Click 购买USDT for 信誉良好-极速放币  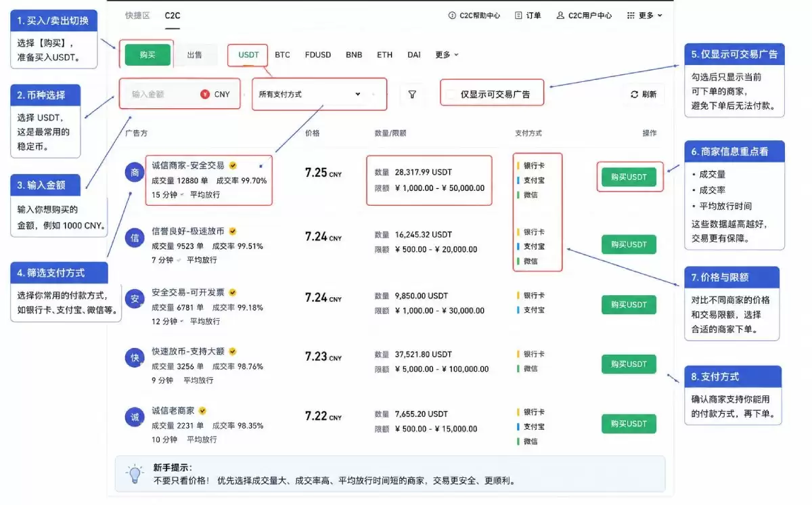click(629, 244)
